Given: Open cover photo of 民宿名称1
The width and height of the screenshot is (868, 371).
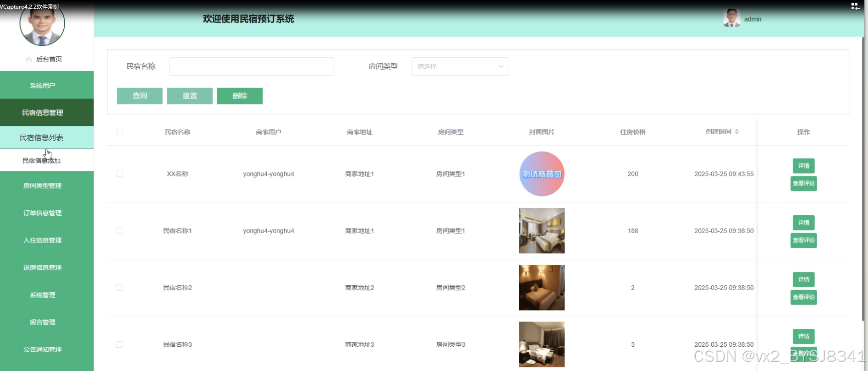Looking at the screenshot, I should coord(542,231).
